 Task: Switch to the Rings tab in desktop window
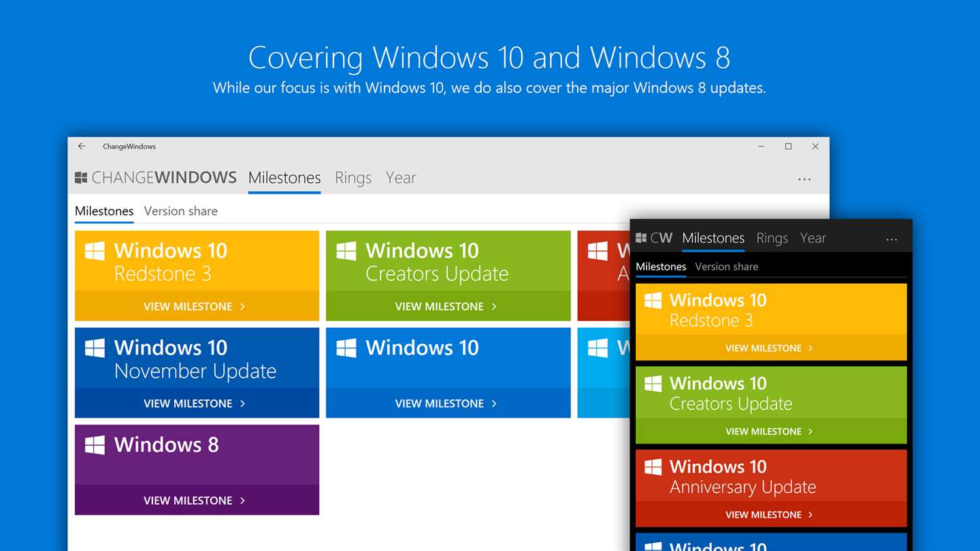coord(353,178)
